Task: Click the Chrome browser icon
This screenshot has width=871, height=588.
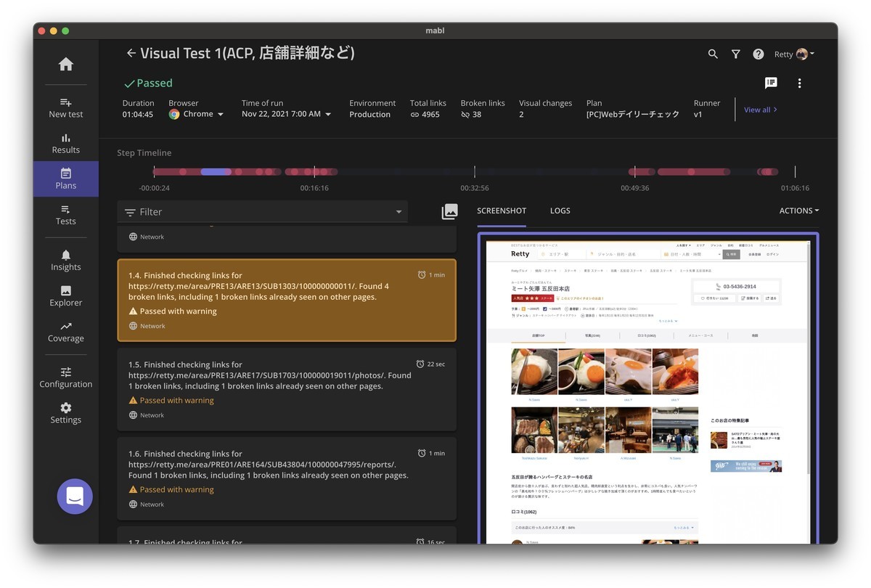Action: click(x=174, y=114)
